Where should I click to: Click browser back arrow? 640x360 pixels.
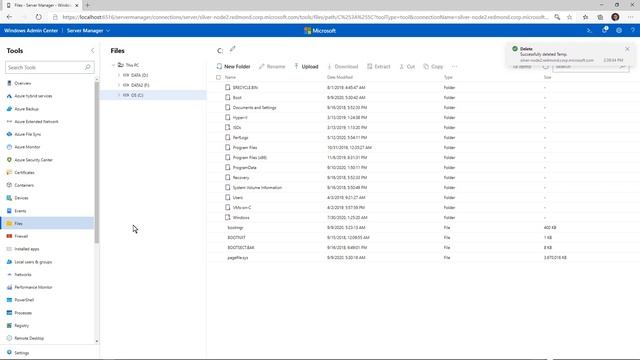tap(9, 17)
